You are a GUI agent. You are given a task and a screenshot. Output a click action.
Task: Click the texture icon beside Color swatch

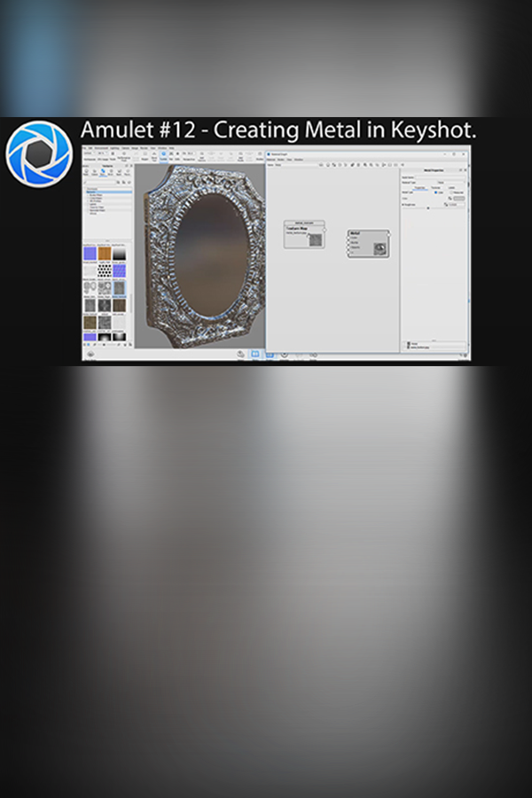pos(450,198)
